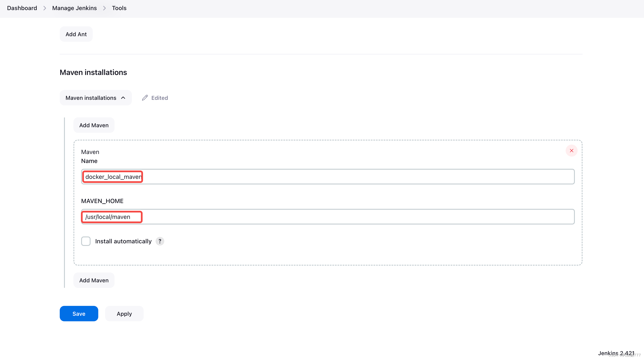Click the Maven Name input field

[x=328, y=177]
